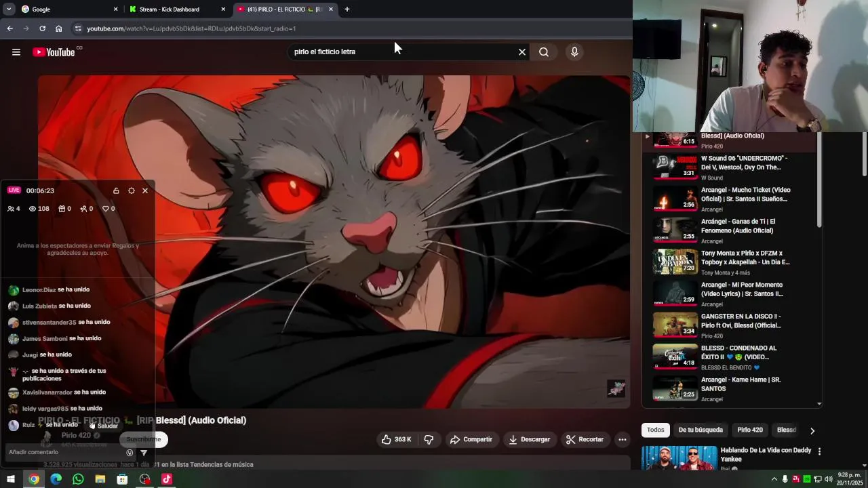Click the playlist panel scrollbar thumb
868x488 pixels.
(x=819, y=180)
